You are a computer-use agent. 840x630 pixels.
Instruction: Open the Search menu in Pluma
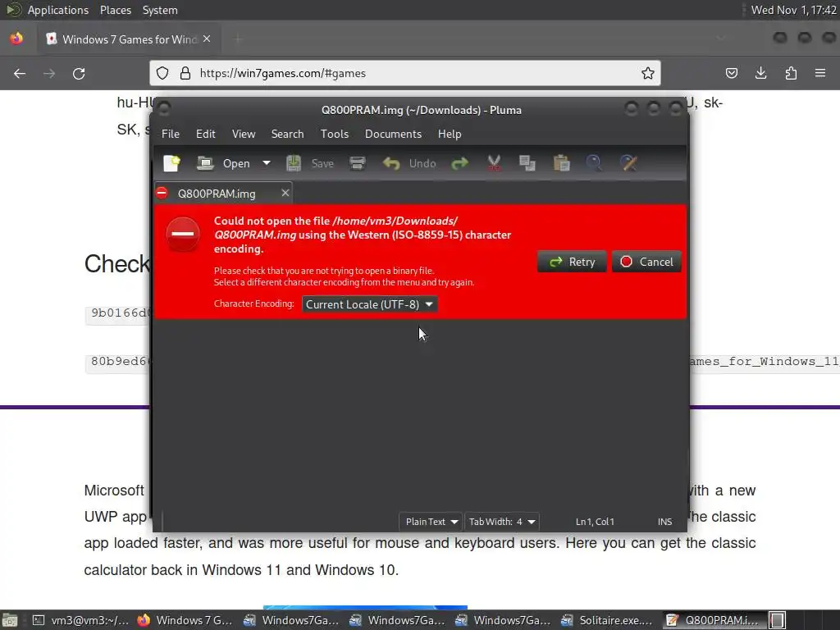[287, 134]
